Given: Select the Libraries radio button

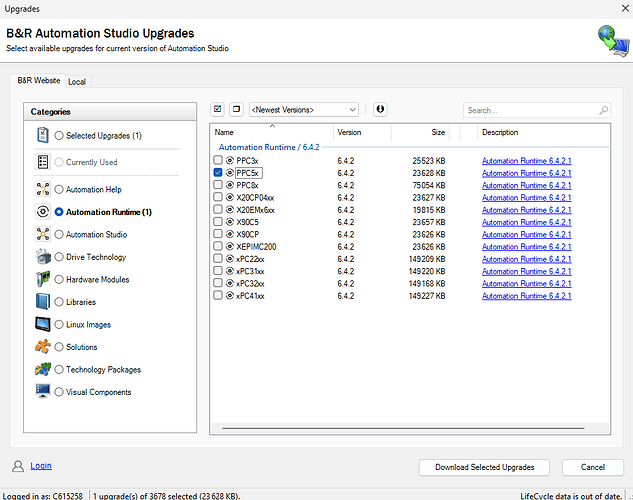Looking at the screenshot, I should (59, 302).
